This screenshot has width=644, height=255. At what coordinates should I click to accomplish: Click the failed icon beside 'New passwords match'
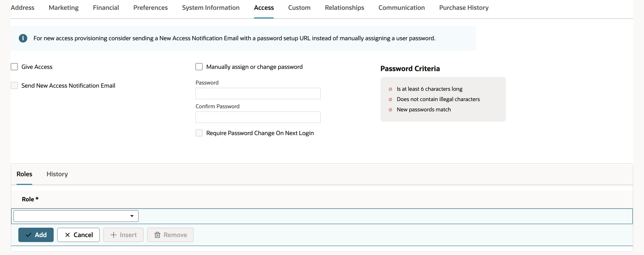click(390, 110)
